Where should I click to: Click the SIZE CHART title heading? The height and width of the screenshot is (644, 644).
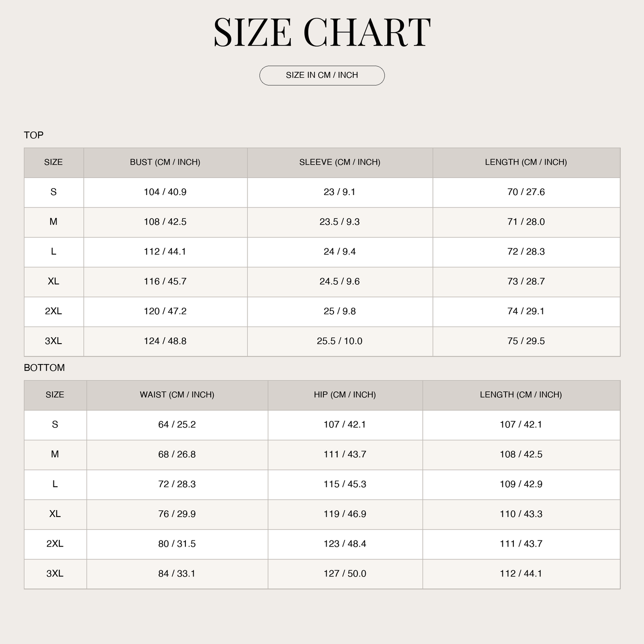click(x=322, y=32)
